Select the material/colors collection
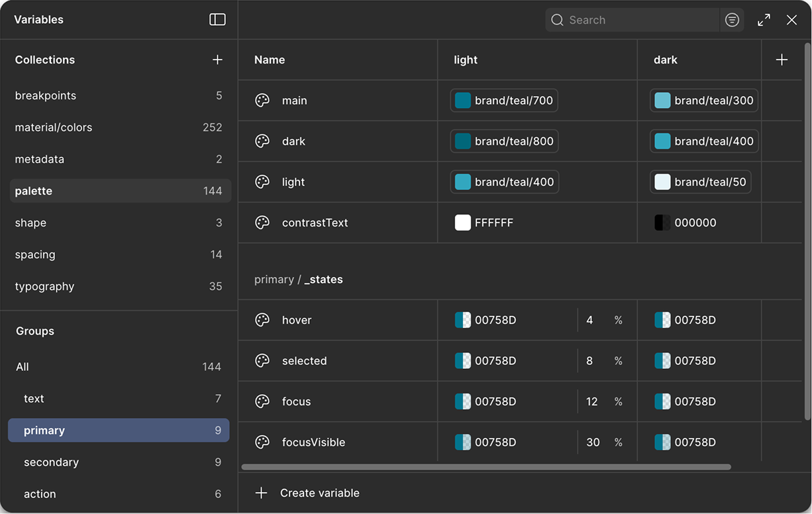The image size is (812, 514). coord(54,127)
